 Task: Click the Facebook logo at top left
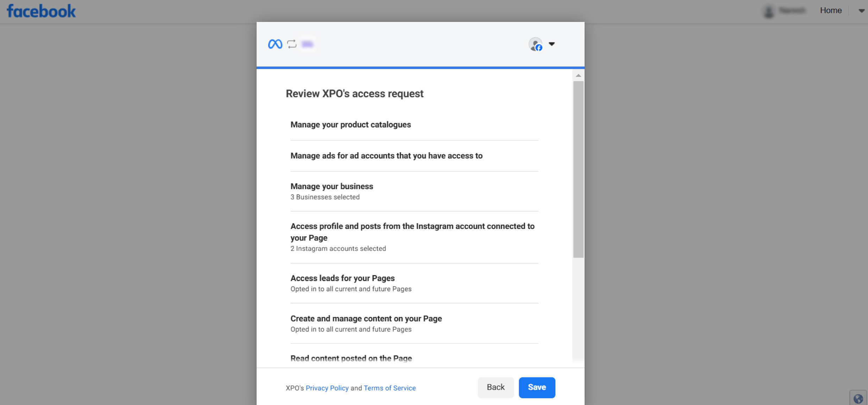coord(41,11)
